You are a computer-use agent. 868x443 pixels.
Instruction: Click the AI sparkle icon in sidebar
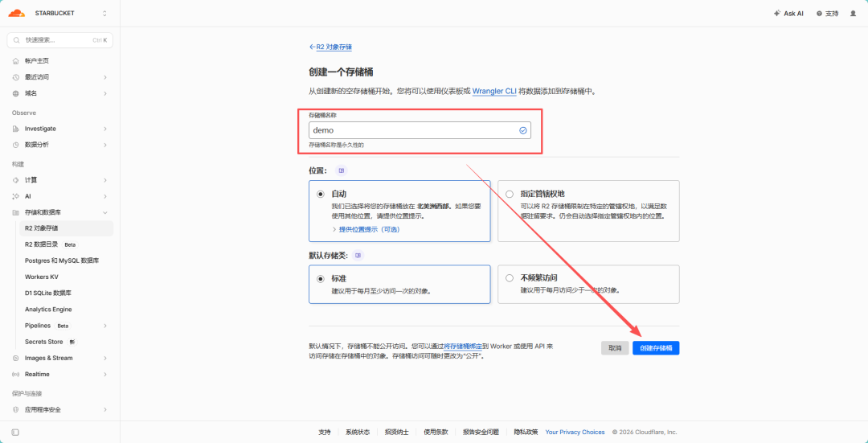tap(15, 196)
